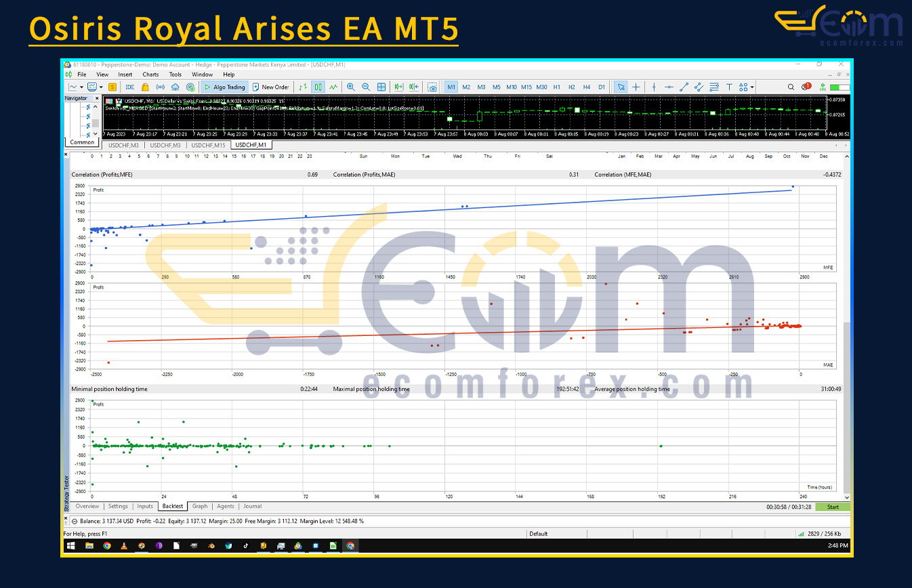This screenshot has width=912, height=588.
Task: Close the Navigator panel
Action: pyautogui.click(x=97, y=98)
